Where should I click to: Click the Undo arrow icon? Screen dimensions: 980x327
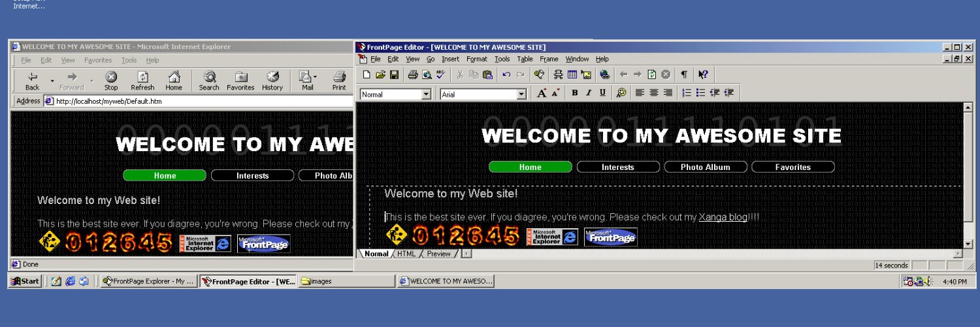click(506, 75)
